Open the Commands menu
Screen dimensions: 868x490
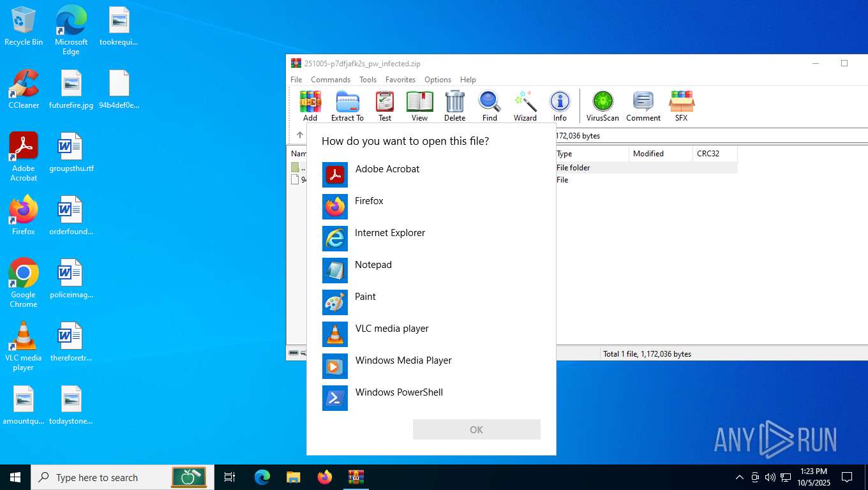click(331, 80)
